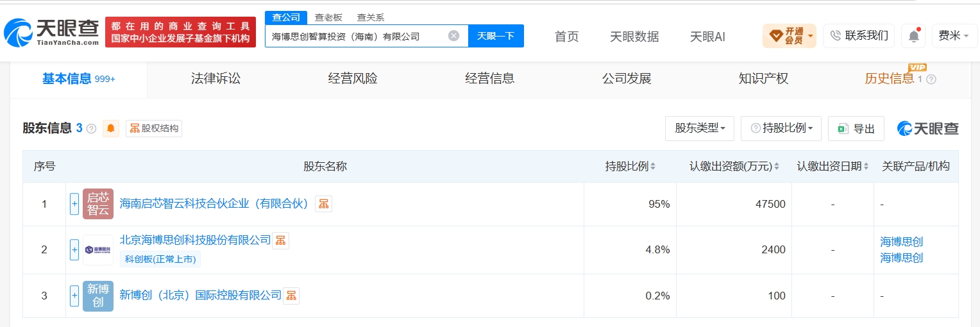Click the 科创板(正常上市) tag
980x327 pixels.
[x=160, y=259]
